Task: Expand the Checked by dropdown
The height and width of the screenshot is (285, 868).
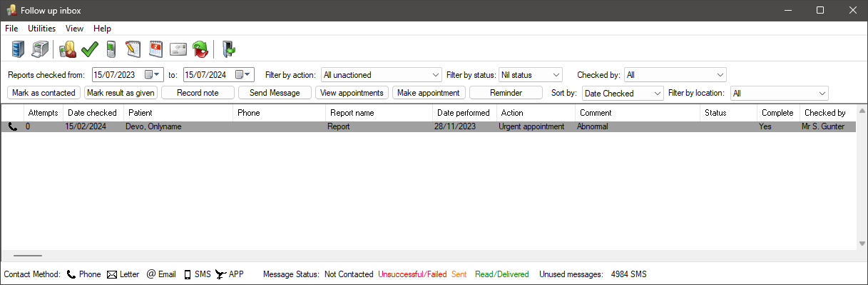Action: (x=720, y=75)
